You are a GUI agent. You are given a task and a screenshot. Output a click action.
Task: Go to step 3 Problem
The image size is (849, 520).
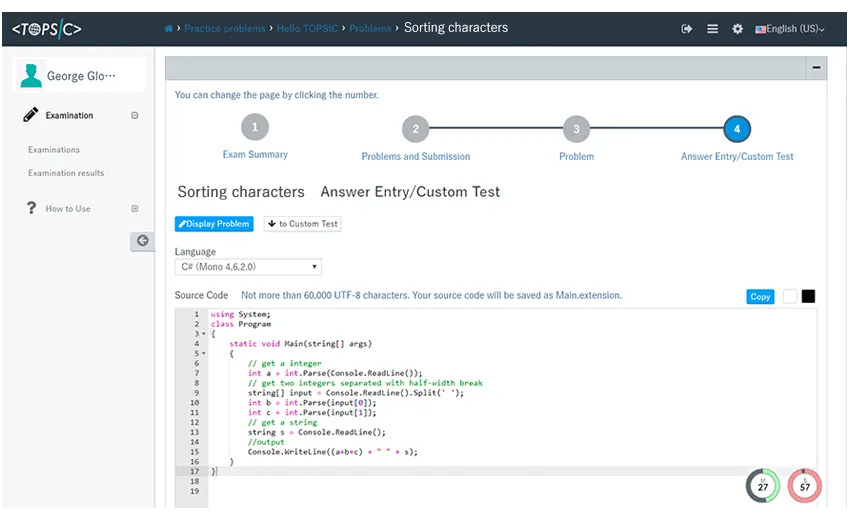[x=576, y=129]
